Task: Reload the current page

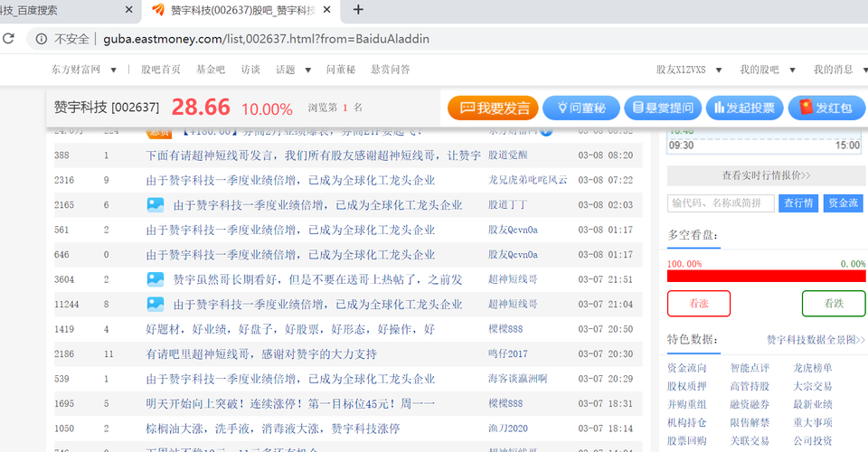Action: [x=8, y=39]
